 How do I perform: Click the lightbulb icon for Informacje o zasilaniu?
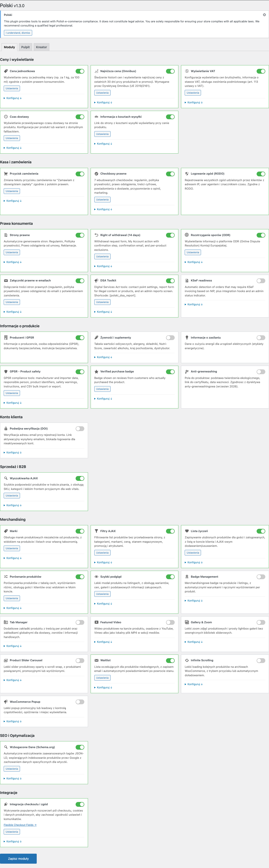click(x=187, y=337)
